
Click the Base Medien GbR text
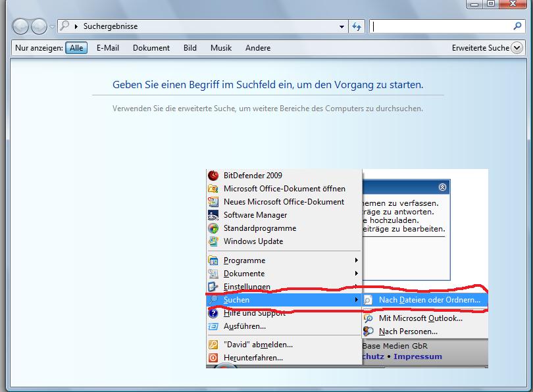pos(395,346)
